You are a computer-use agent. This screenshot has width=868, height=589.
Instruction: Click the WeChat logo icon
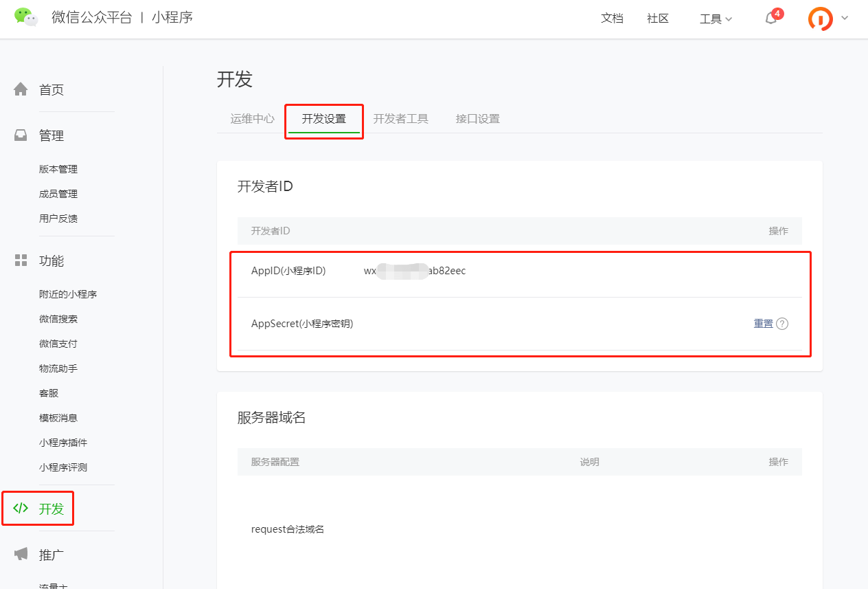[26, 17]
